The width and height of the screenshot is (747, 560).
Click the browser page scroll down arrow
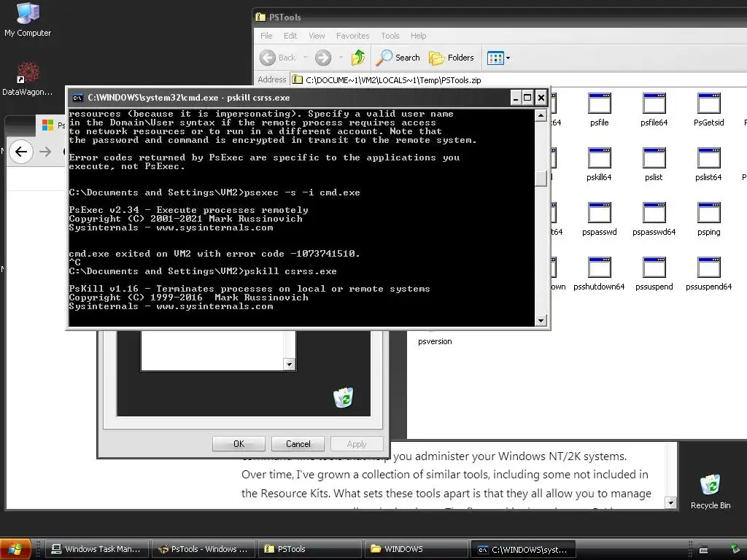671,503
